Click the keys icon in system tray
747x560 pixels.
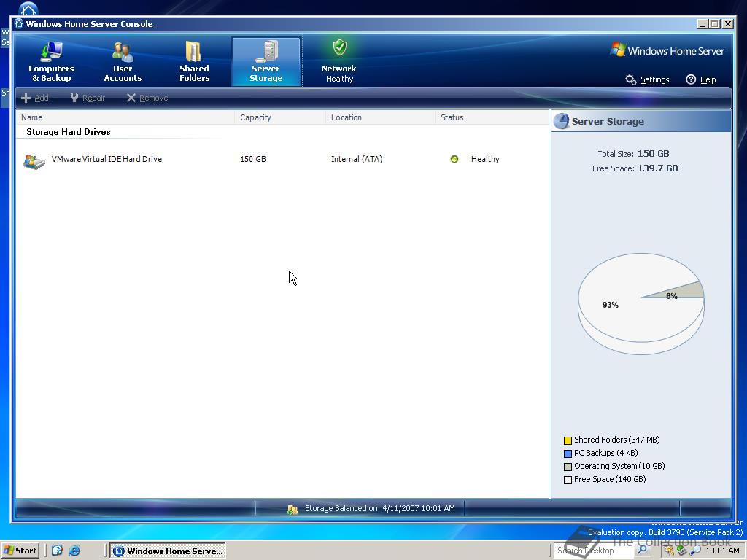pos(669,551)
